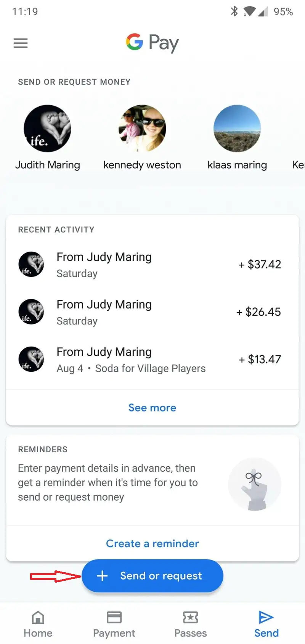Screen dimensions: 305x644
Task: Select the Send tab
Action: [266, 624]
